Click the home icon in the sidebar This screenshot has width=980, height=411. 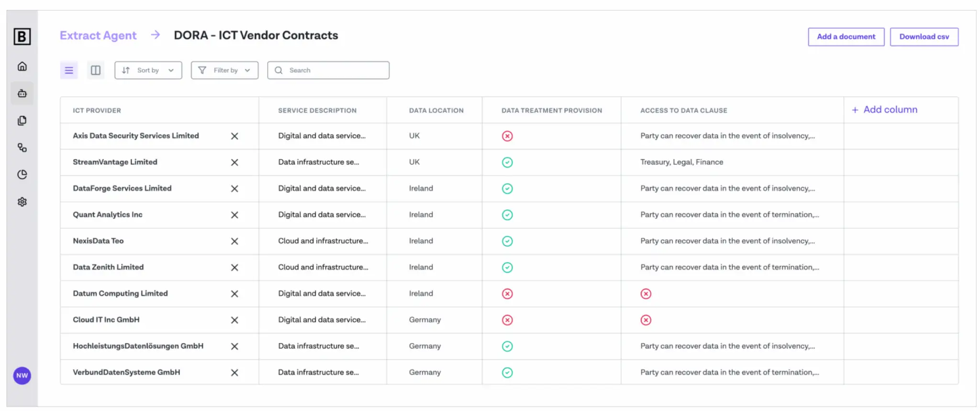click(x=22, y=67)
